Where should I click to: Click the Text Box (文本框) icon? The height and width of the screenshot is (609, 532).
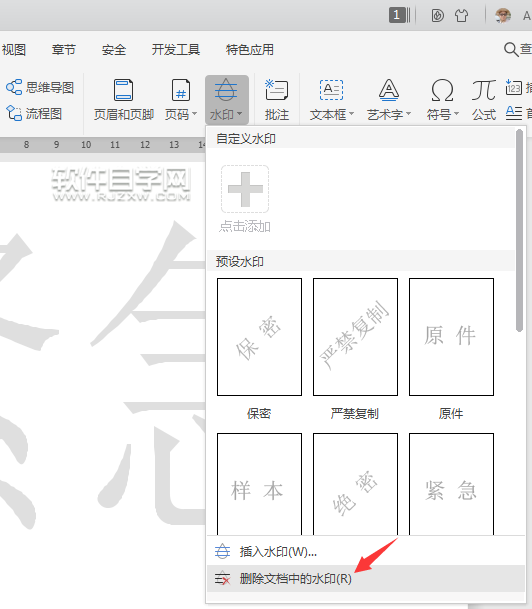tap(331, 90)
